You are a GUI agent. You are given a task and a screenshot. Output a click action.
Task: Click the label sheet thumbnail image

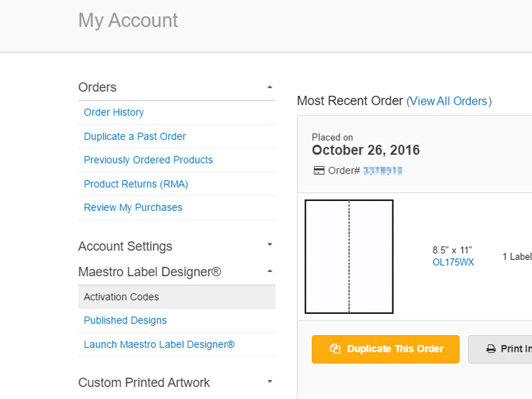click(349, 257)
